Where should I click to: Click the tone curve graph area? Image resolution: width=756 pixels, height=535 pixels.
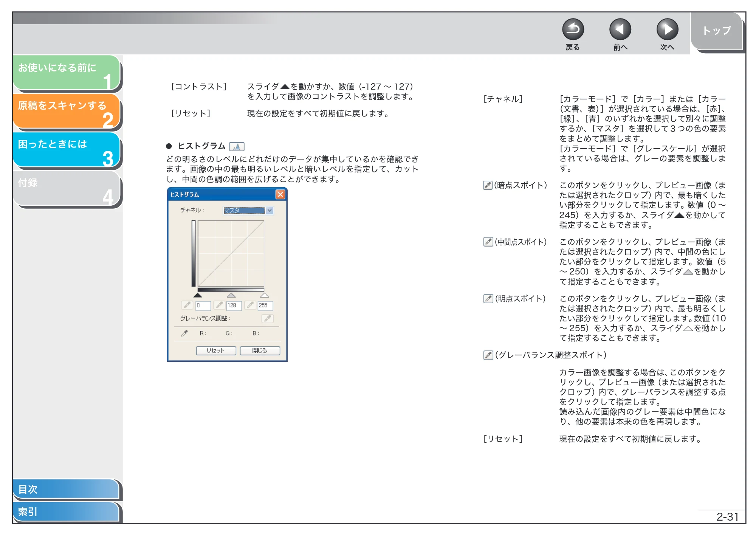[231, 253]
